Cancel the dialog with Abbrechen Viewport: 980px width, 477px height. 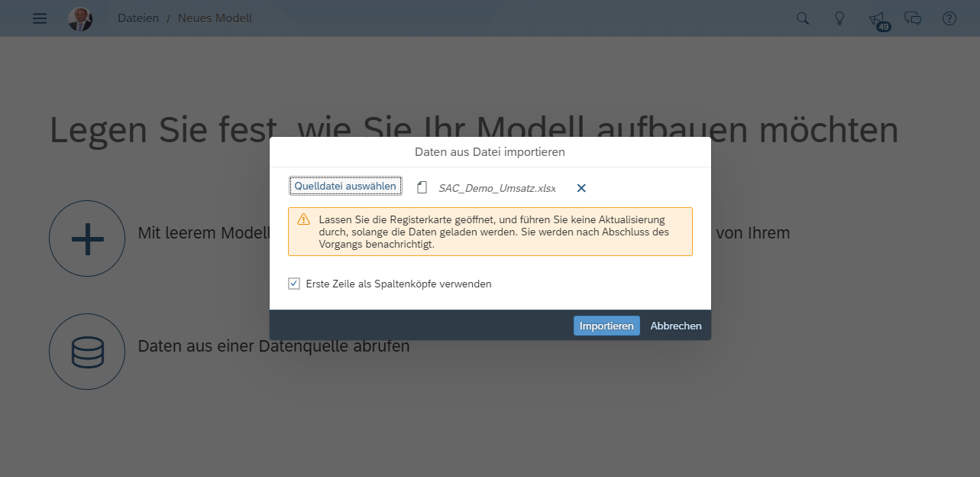(676, 326)
